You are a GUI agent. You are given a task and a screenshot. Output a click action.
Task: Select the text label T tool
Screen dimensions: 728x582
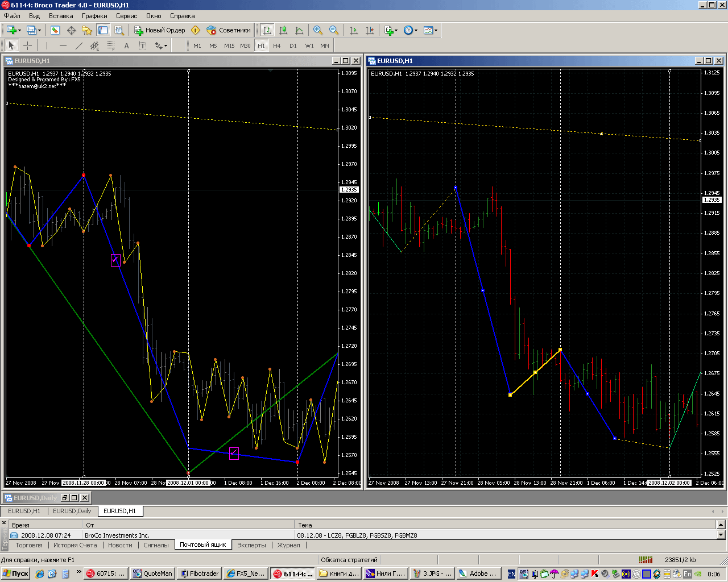(142, 45)
